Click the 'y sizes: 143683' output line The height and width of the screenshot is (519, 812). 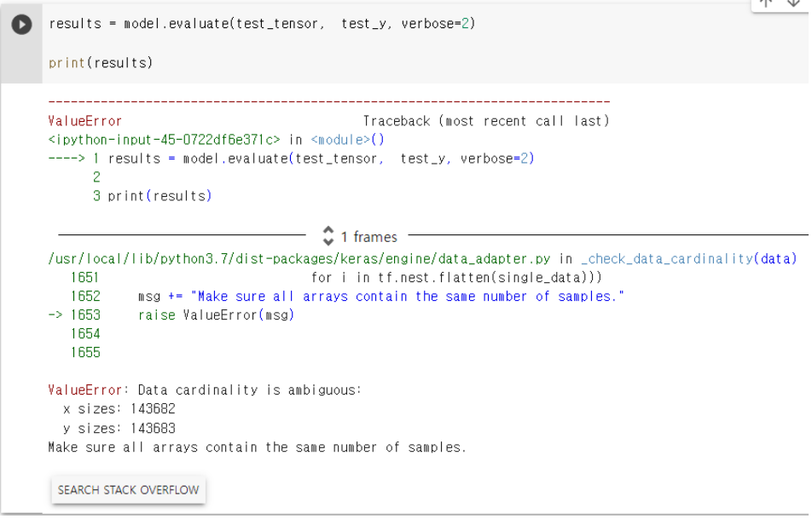(119, 429)
